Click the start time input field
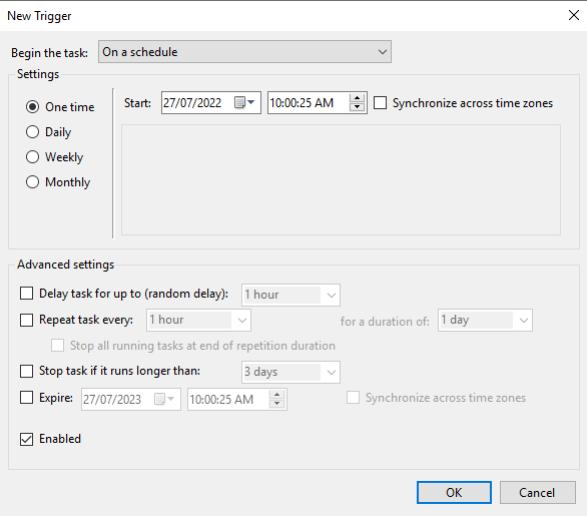Screen dimensions: 587x516 [309, 103]
